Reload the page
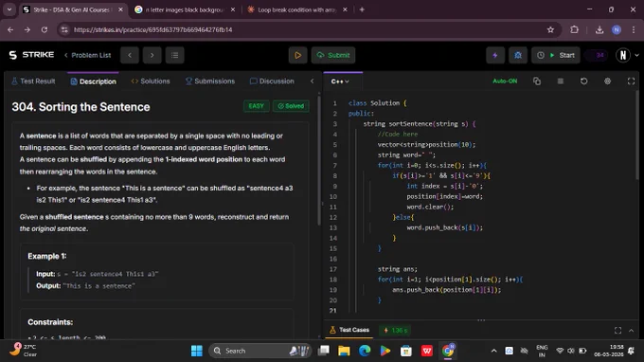644x362 pixels. point(45,29)
